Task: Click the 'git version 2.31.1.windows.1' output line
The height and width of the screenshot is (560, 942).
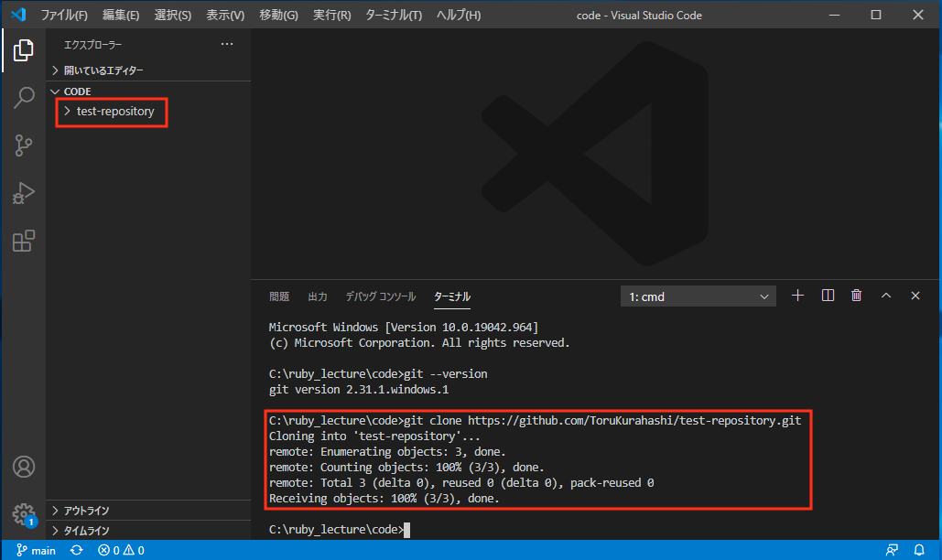Action: pyautogui.click(x=359, y=390)
